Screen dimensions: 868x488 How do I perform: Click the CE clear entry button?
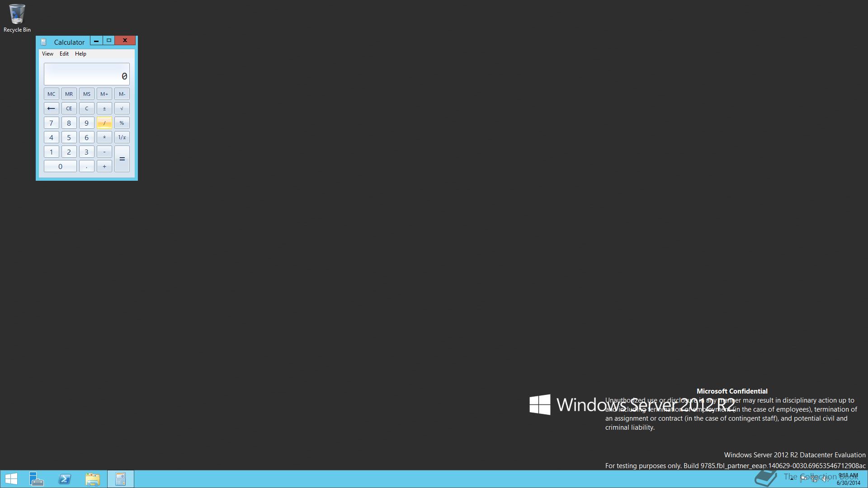[x=69, y=108]
